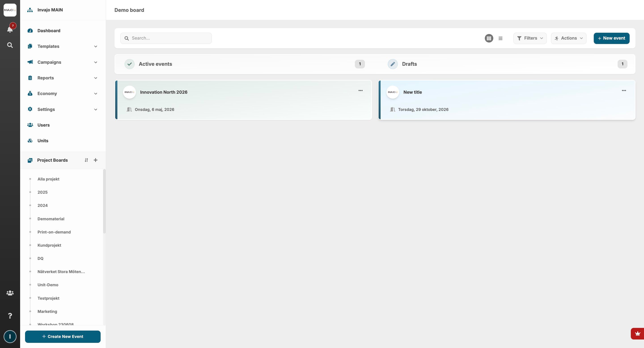The image size is (644, 348).
Task: Switch to list view
Action: (500, 38)
